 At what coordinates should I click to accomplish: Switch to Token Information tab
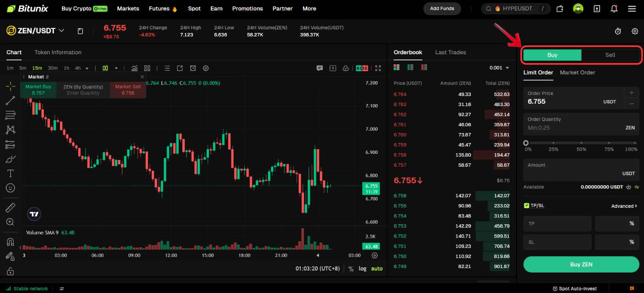coord(58,52)
